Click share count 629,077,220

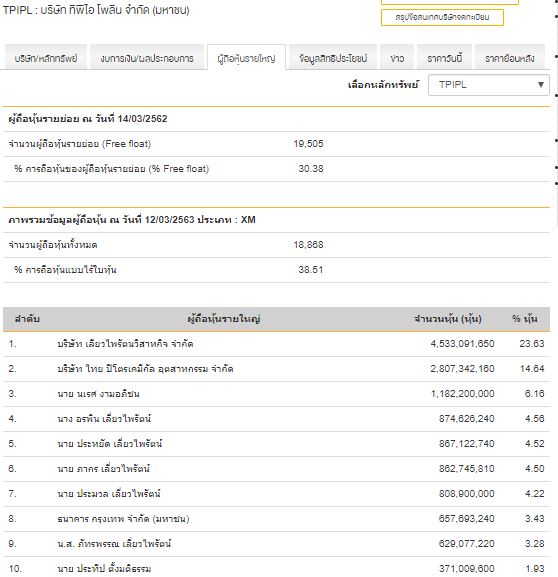click(x=466, y=544)
